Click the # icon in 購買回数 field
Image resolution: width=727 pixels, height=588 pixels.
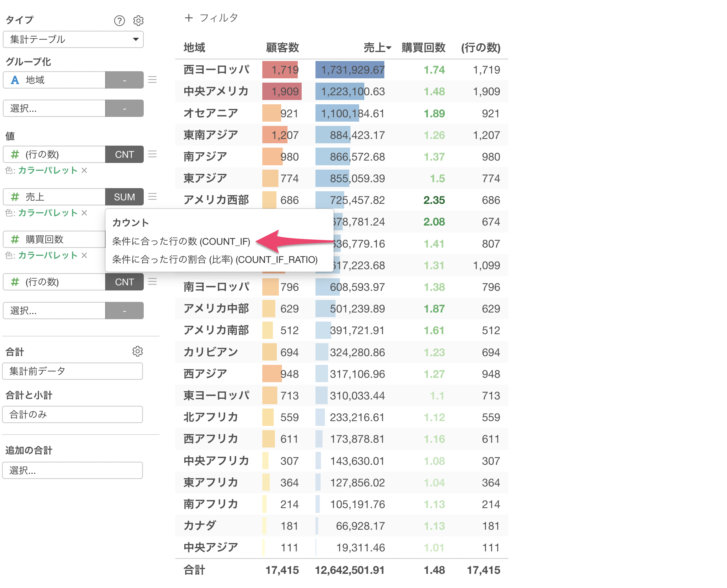coord(15,239)
